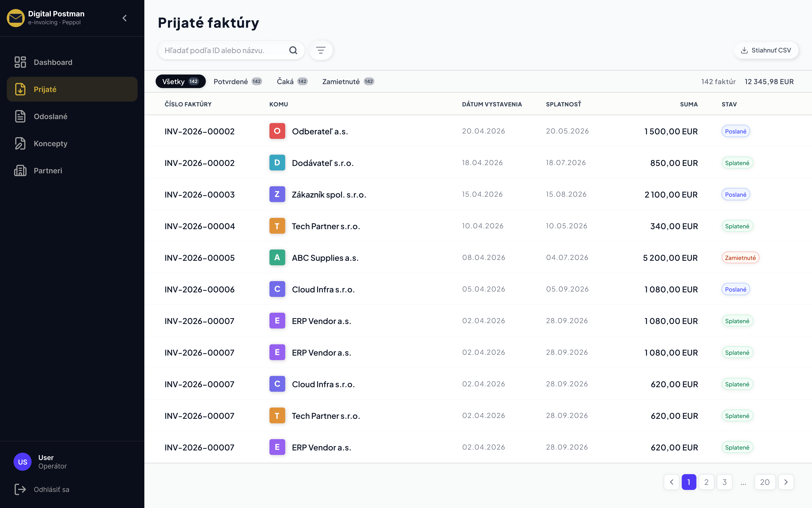The image size is (812, 508).
Task: Click the due date 04.07.2026
Action: coord(567,257)
